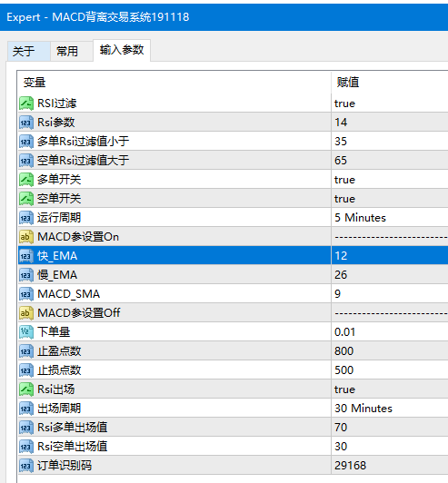Click the integer icon beside 快_EMA
This screenshot has height=483, width=448.
26,256
